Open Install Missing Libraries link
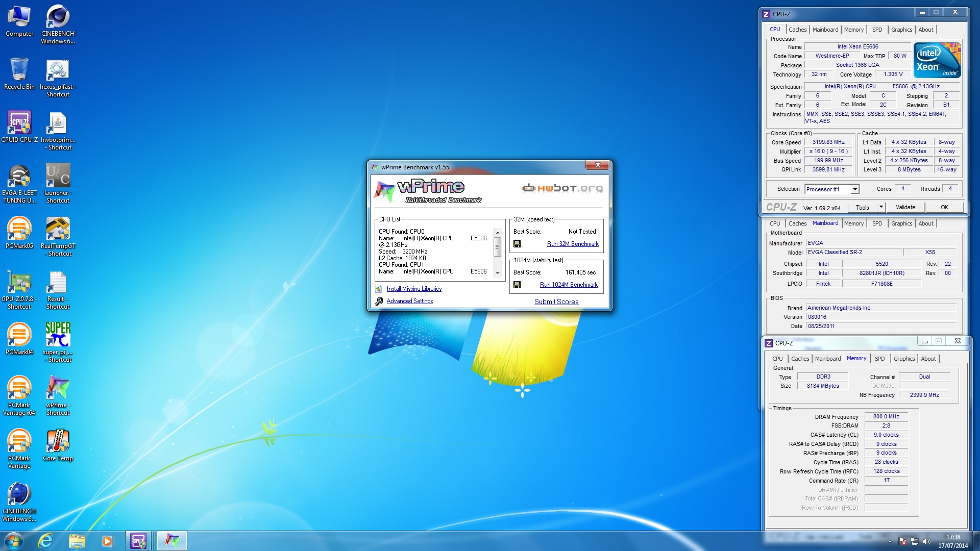980x551 pixels. click(x=414, y=289)
